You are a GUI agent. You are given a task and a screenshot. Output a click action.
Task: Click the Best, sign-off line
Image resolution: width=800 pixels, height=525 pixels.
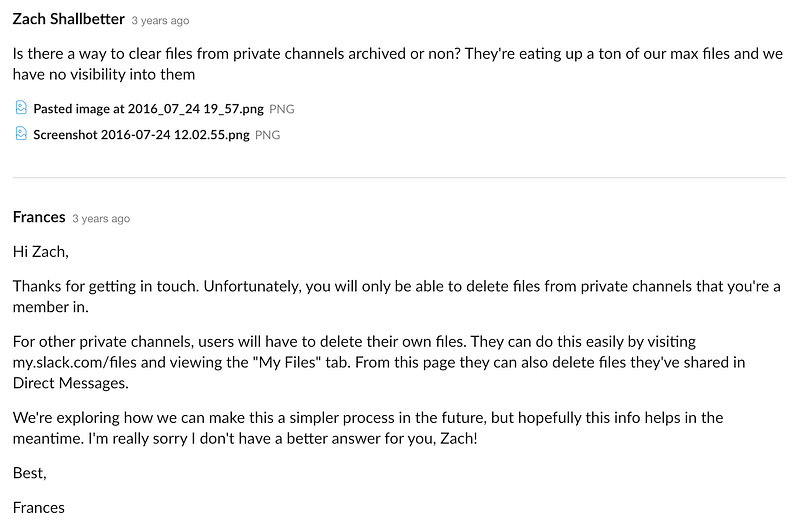click(30, 473)
